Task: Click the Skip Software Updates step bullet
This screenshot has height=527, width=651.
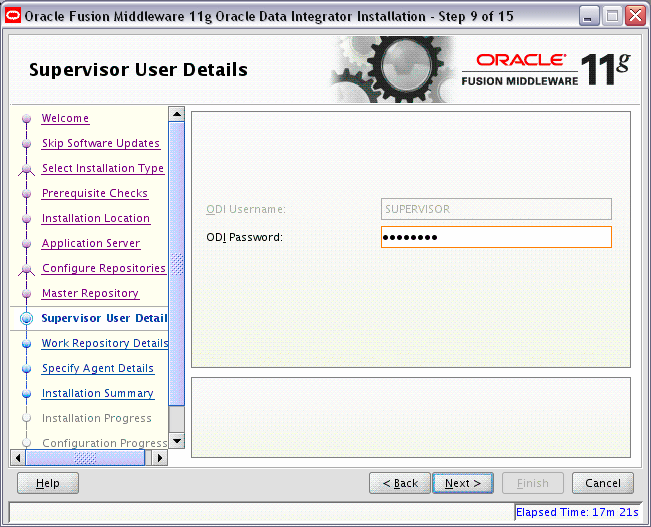Action: point(27,144)
